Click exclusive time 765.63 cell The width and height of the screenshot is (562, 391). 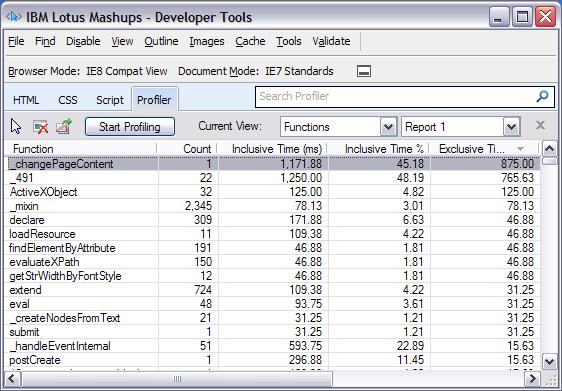click(x=518, y=178)
